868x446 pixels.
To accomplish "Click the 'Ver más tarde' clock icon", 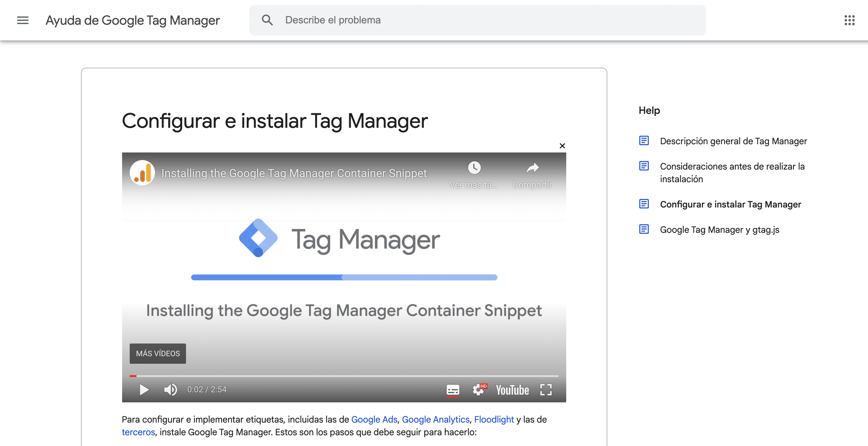I will pos(474,167).
